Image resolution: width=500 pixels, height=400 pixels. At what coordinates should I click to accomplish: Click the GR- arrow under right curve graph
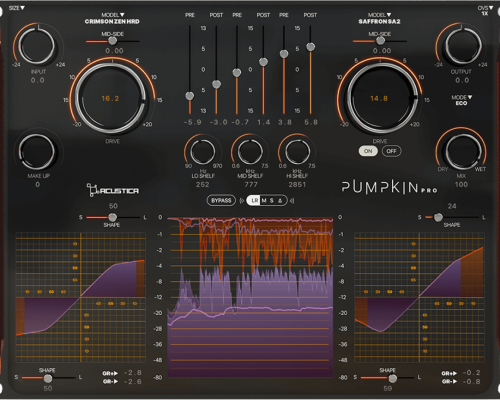(449, 381)
